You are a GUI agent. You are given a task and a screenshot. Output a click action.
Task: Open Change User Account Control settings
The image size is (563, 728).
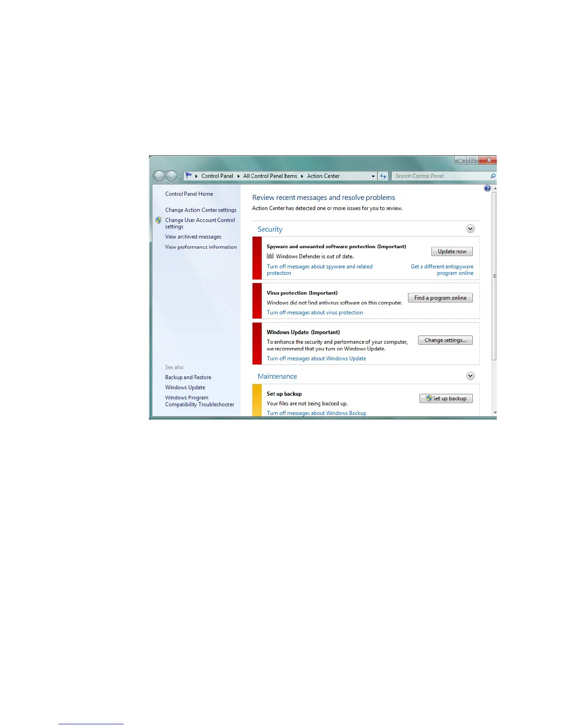[x=200, y=223]
